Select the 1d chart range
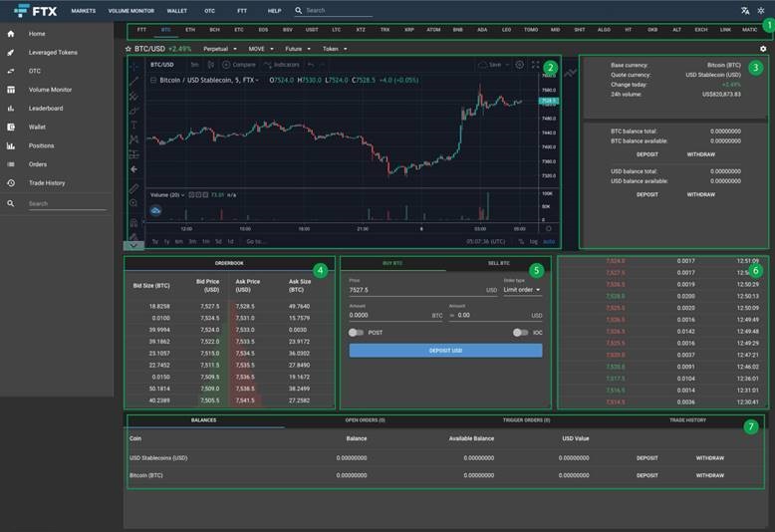This screenshot has width=775, height=532. pyautogui.click(x=230, y=242)
